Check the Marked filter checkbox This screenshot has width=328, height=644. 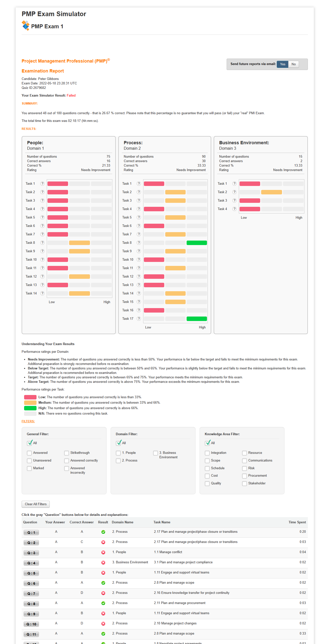[29, 468]
